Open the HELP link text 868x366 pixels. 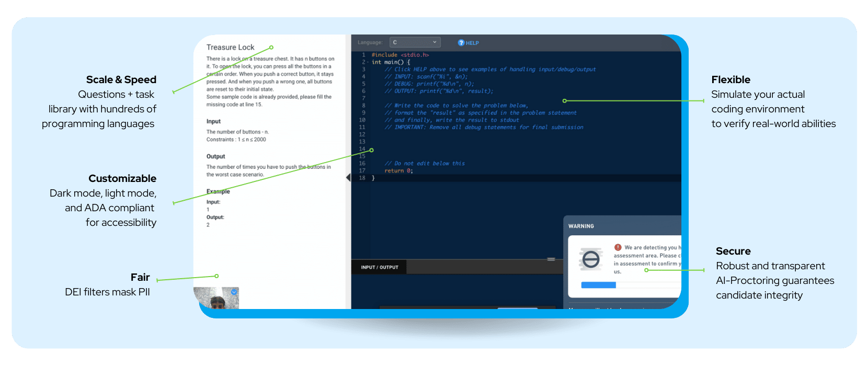pos(472,43)
